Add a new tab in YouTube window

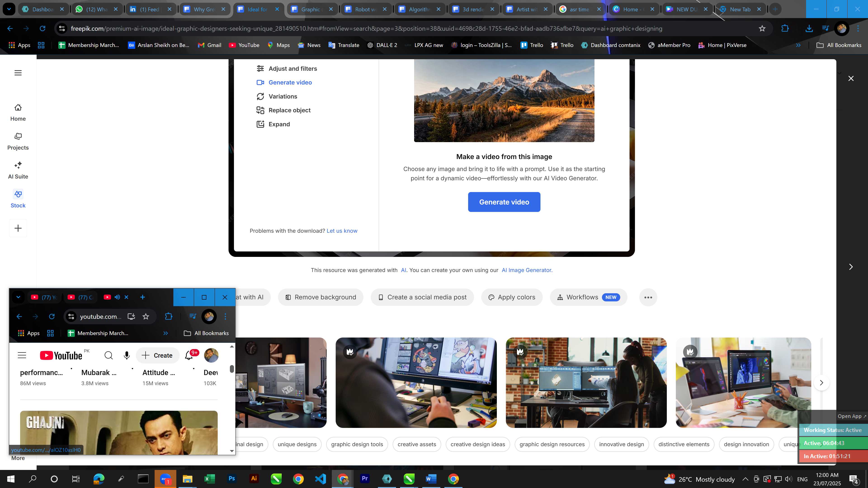click(x=142, y=297)
